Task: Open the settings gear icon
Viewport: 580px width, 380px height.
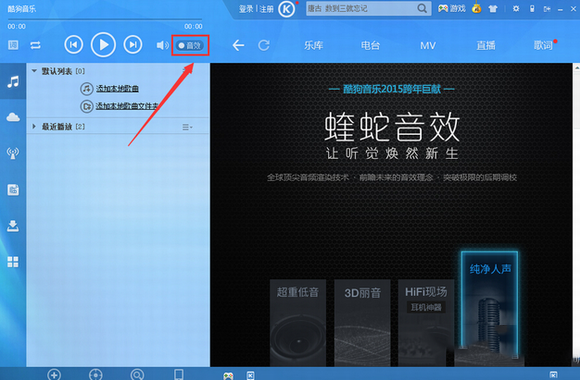Action: (x=516, y=9)
